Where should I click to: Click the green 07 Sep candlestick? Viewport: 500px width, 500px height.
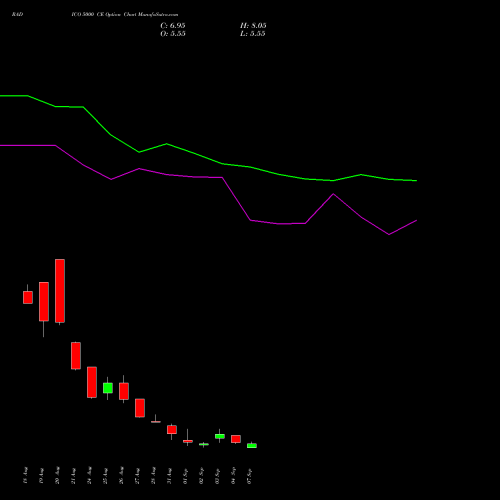[x=252, y=446]
